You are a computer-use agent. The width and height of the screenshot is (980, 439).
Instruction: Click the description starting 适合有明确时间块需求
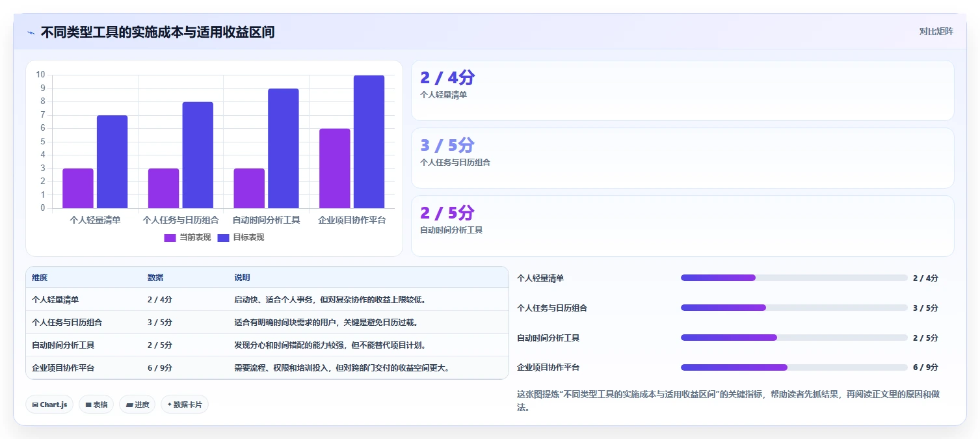pos(326,322)
